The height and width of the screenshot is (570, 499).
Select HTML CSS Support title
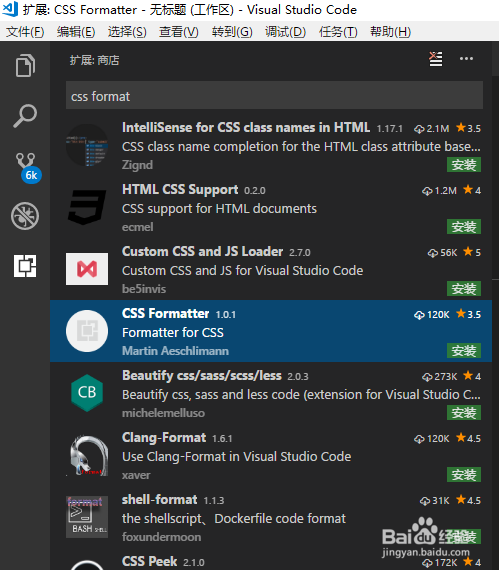tap(180, 189)
